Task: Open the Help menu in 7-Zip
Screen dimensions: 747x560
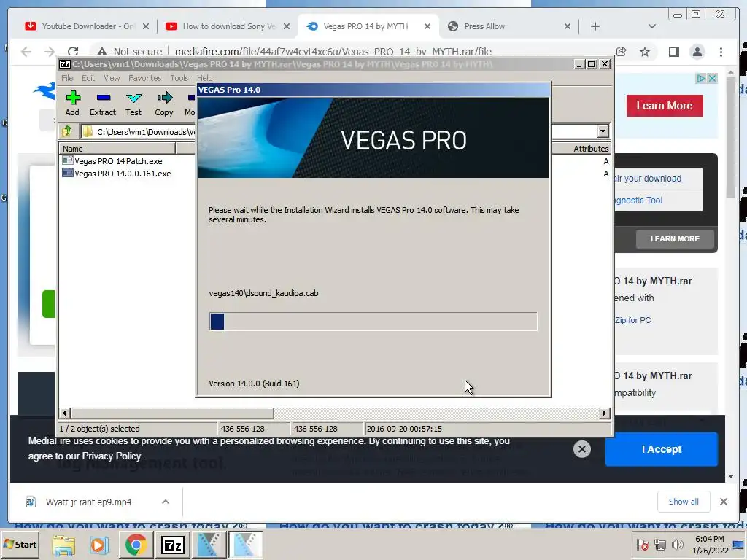Action: coord(204,78)
